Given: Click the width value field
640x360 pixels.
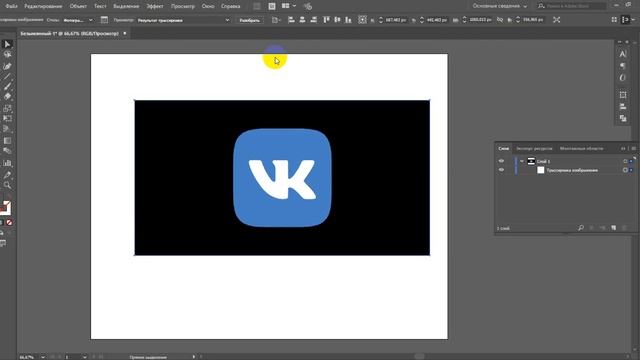Looking at the screenshot, I should [480, 20].
